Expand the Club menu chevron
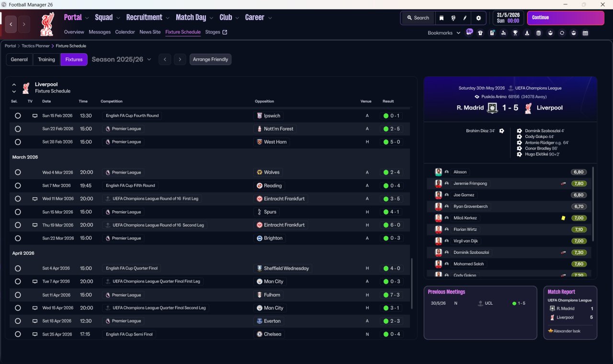Image resolution: width=613 pixels, height=364 pixels. pos(237,18)
